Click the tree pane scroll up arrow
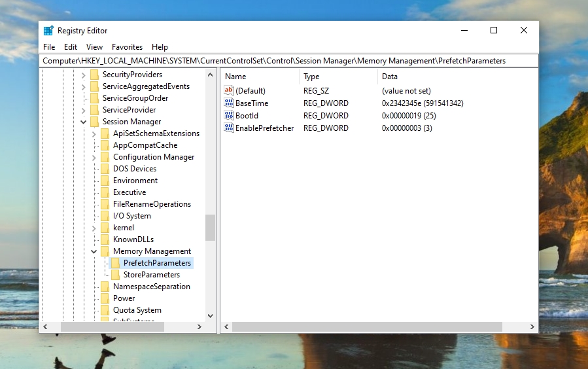 tap(210, 75)
